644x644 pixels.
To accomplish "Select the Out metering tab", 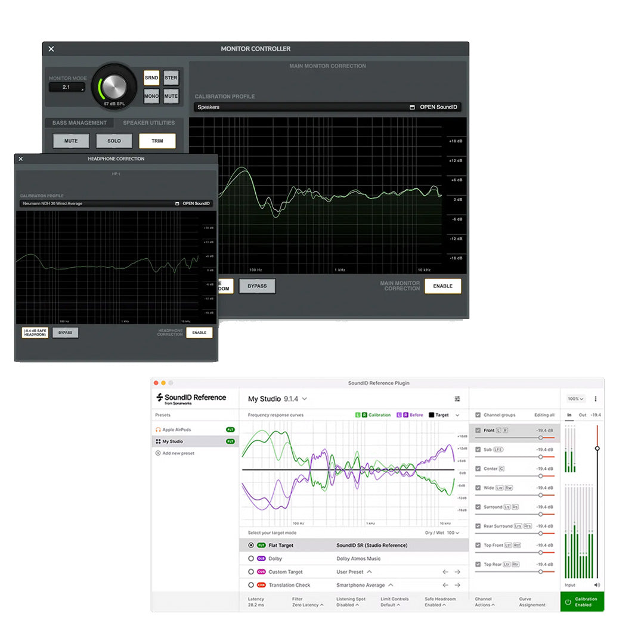I will (x=582, y=415).
